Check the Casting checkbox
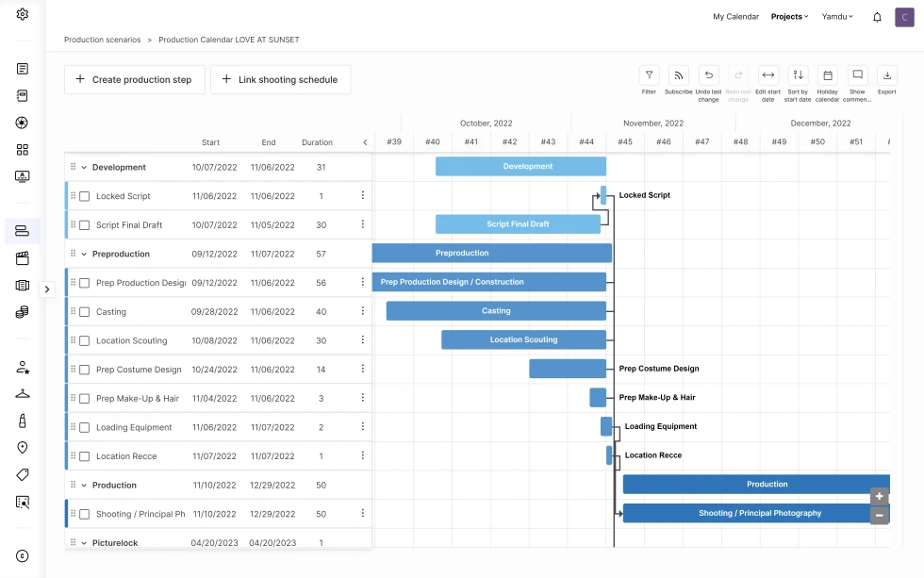This screenshot has width=924, height=578. [85, 312]
